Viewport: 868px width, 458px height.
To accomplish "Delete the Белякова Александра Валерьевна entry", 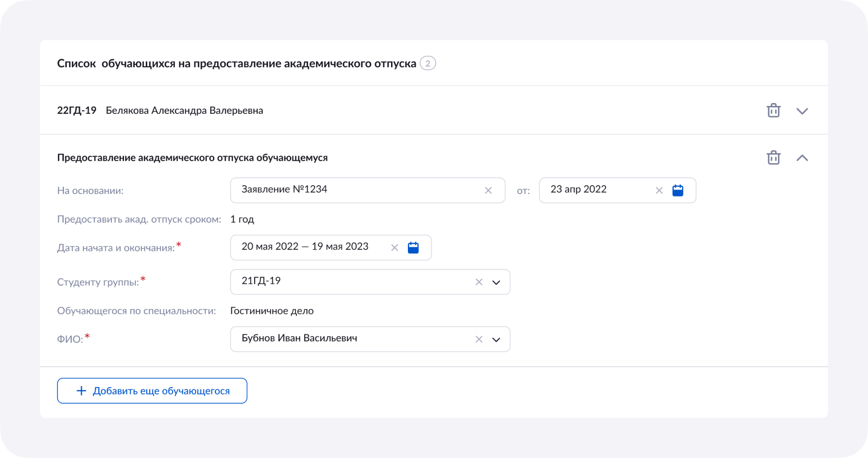I will point(773,111).
